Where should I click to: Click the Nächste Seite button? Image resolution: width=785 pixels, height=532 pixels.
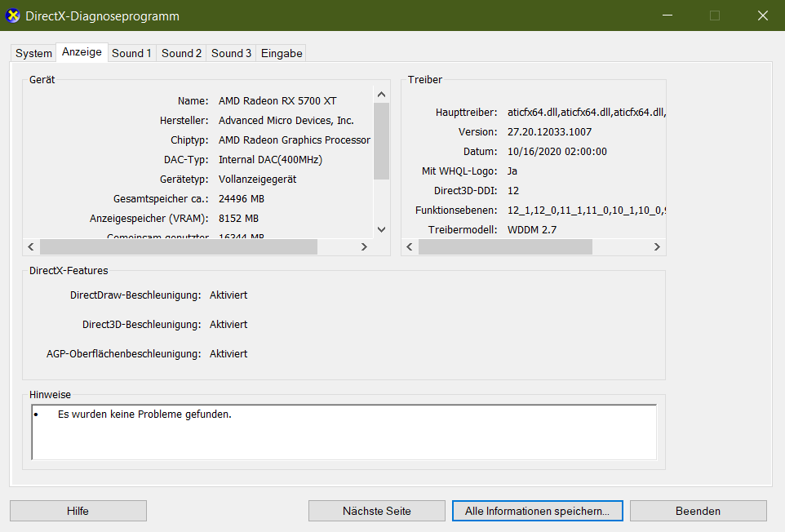click(376, 511)
